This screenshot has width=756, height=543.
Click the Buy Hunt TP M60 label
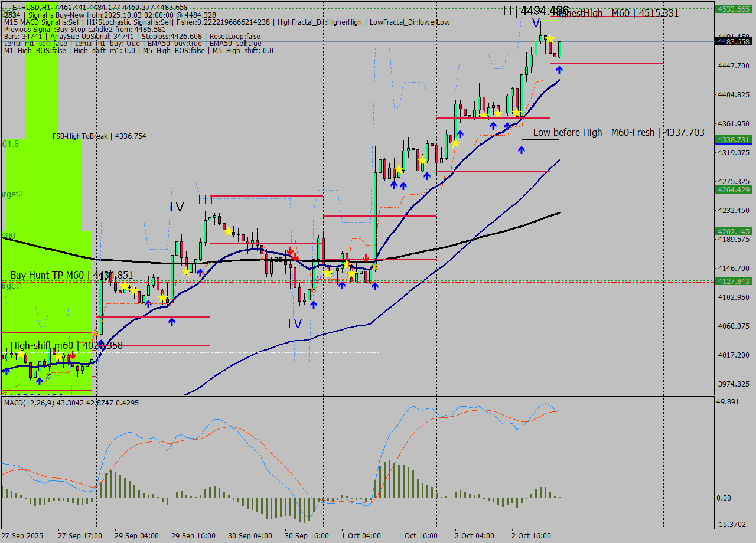(x=71, y=275)
